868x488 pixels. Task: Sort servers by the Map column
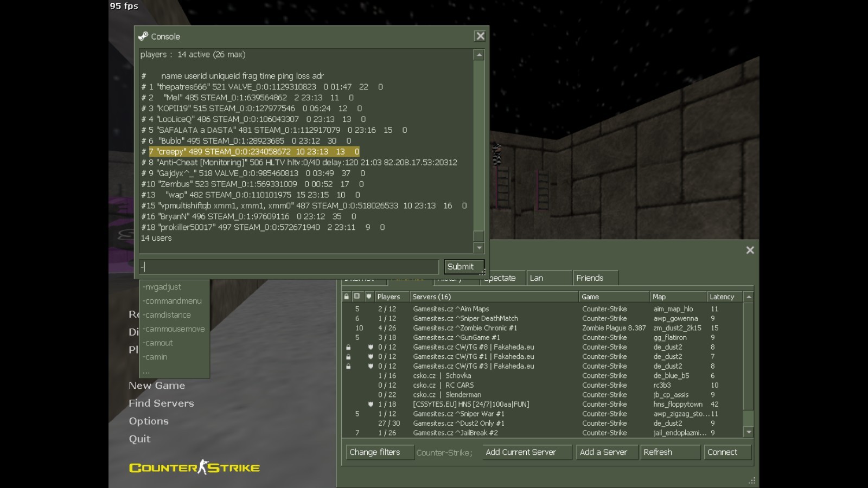(678, 297)
